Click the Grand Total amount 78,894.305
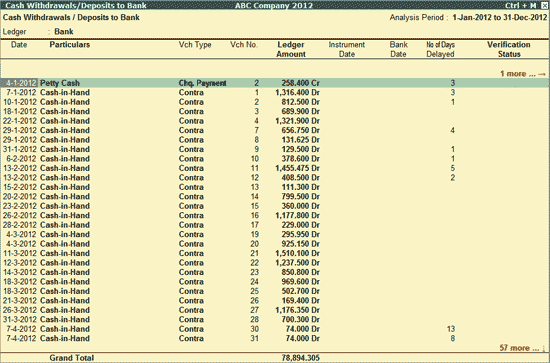The width and height of the screenshot is (550, 363). coord(301,358)
